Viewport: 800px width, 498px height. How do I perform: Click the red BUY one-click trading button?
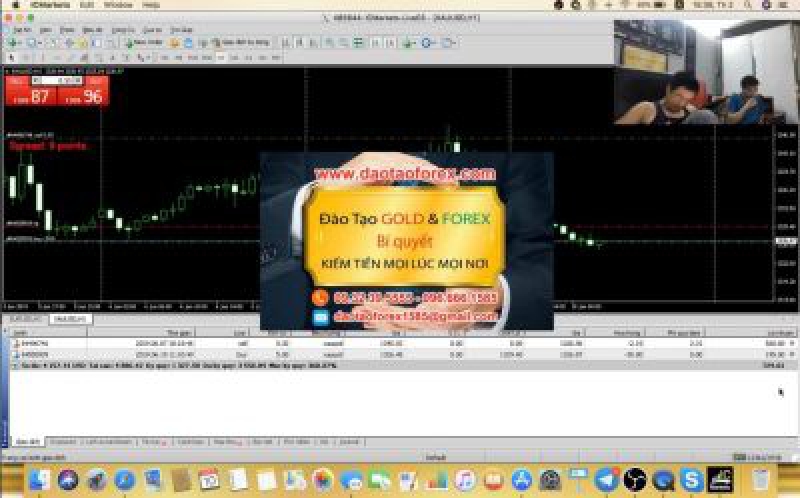83,92
